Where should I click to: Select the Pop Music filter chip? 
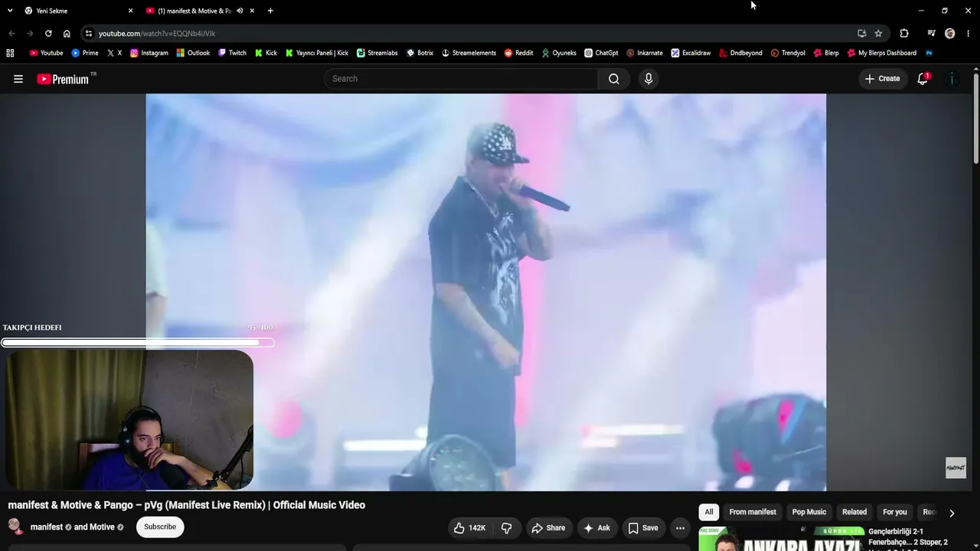[809, 512]
